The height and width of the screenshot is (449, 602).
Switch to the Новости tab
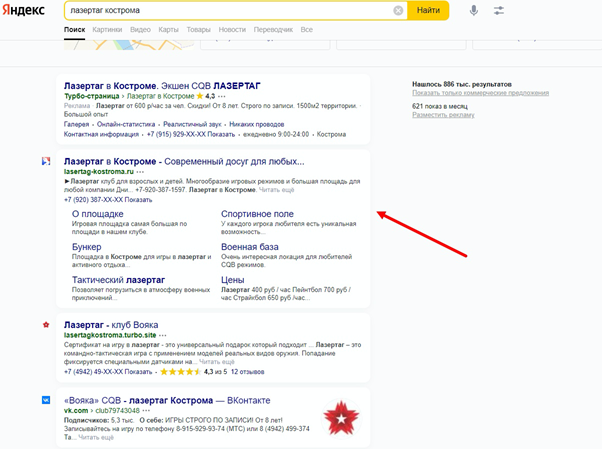231,30
